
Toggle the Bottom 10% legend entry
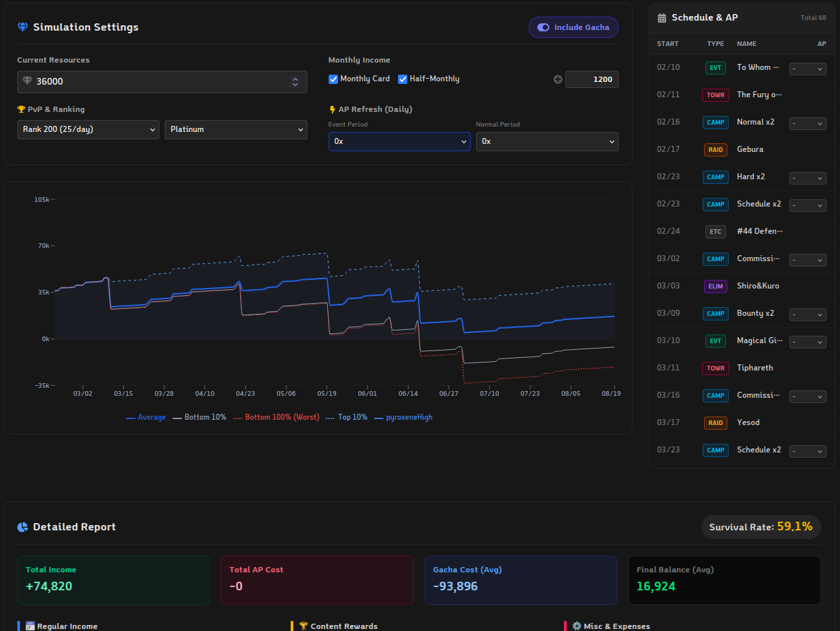(199, 418)
